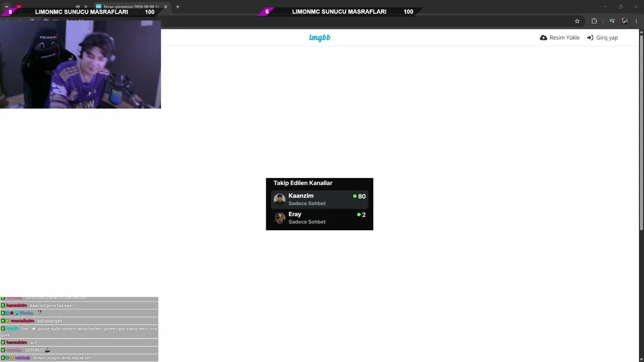Click the imgbb logo
Viewport: 644px width, 362px height.
tap(319, 38)
